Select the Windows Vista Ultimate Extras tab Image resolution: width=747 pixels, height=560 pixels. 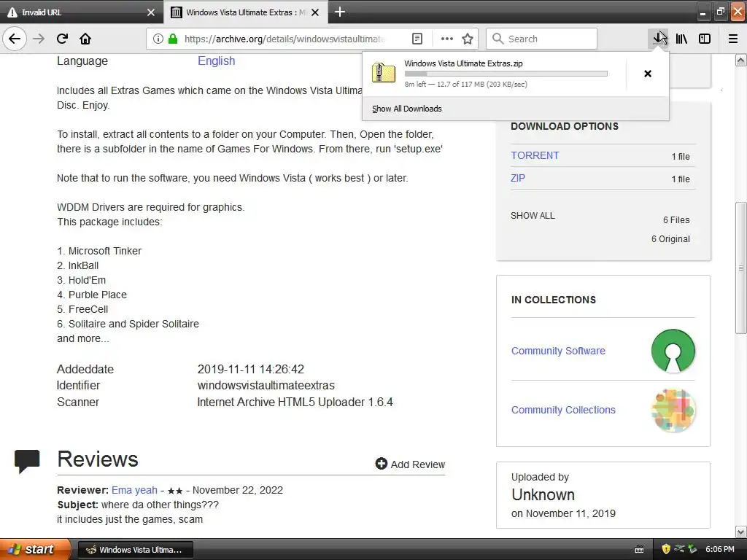[x=246, y=12]
